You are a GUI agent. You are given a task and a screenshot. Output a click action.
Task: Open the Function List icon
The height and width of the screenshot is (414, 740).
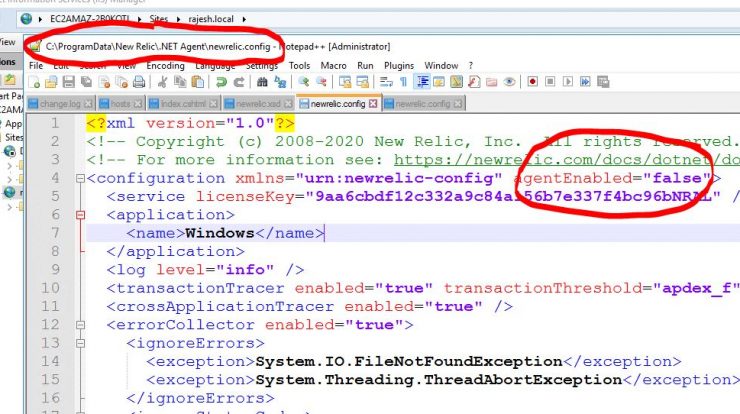click(474, 82)
